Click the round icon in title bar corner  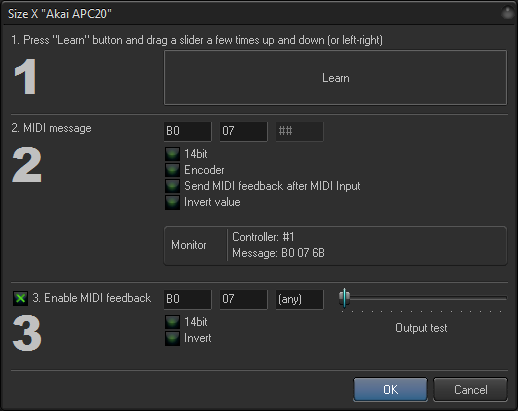[x=508, y=13]
